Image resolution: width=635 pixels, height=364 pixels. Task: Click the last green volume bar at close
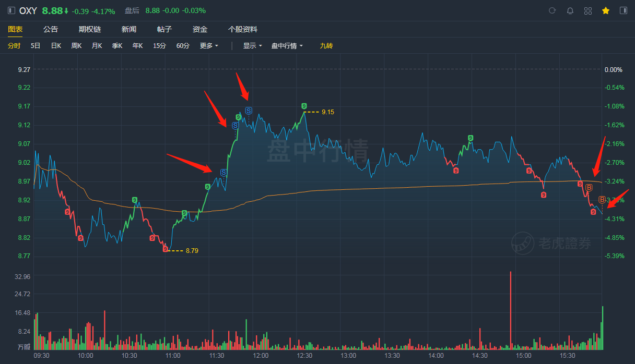602,328
